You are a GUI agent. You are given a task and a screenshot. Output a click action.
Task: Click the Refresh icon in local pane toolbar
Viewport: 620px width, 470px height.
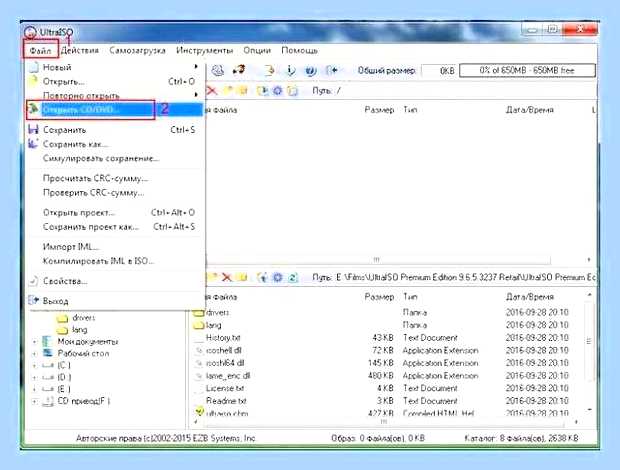[293, 277]
